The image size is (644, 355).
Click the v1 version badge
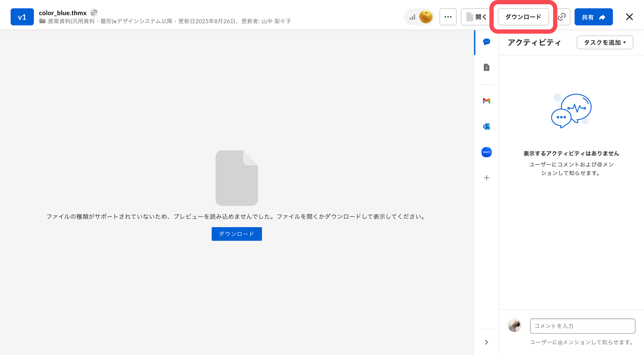22,17
